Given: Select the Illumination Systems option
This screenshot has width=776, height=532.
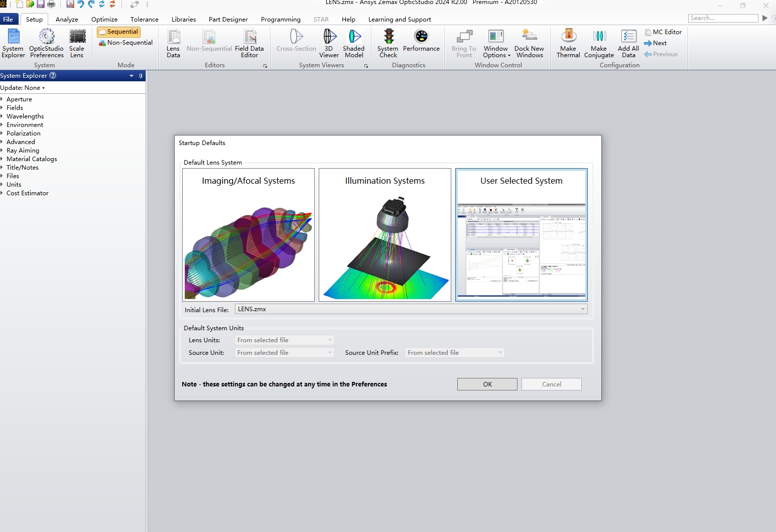Looking at the screenshot, I should (x=384, y=235).
